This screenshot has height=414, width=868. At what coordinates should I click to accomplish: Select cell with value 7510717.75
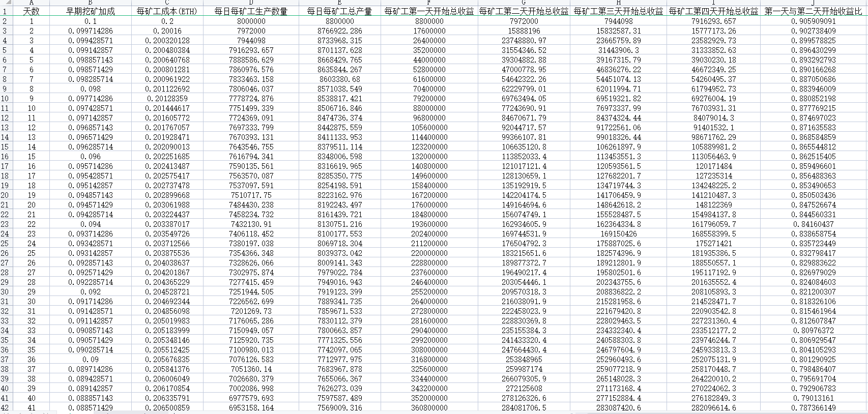coord(251,195)
